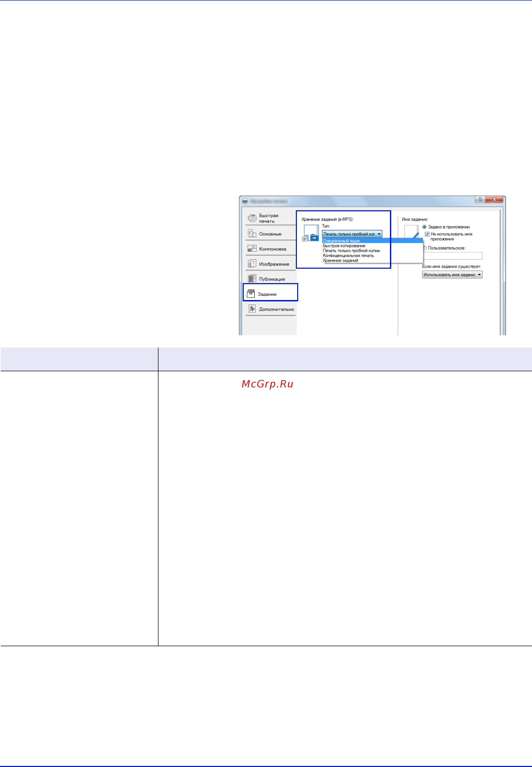Choose Специальный ящик from the list
The height and width of the screenshot is (767, 532).
pos(372,241)
